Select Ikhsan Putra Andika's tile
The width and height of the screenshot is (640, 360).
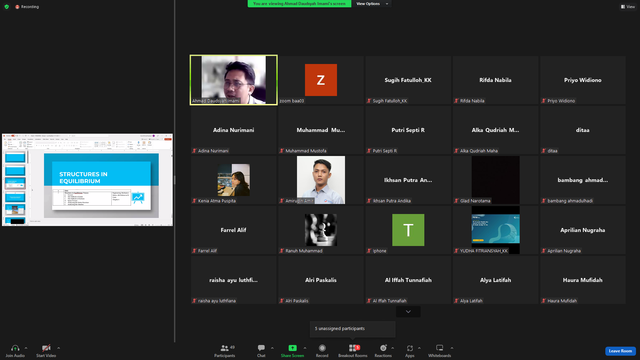pos(408,180)
